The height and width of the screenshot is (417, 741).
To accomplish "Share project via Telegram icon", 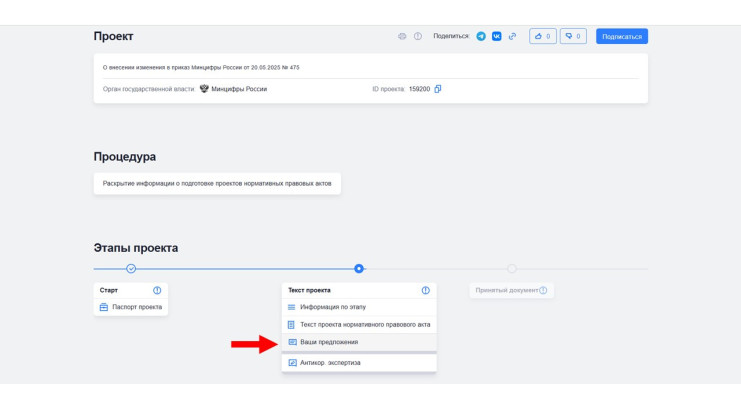I will click(481, 36).
